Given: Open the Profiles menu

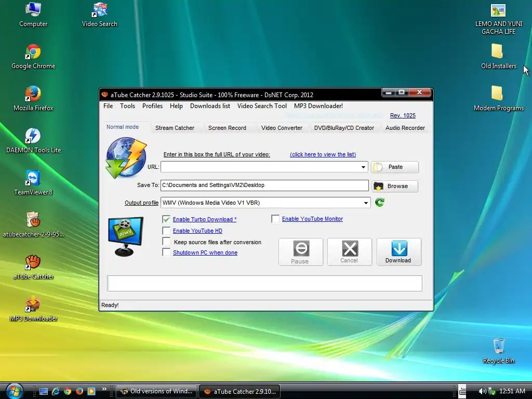Looking at the screenshot, I should (x=152, y=106).
